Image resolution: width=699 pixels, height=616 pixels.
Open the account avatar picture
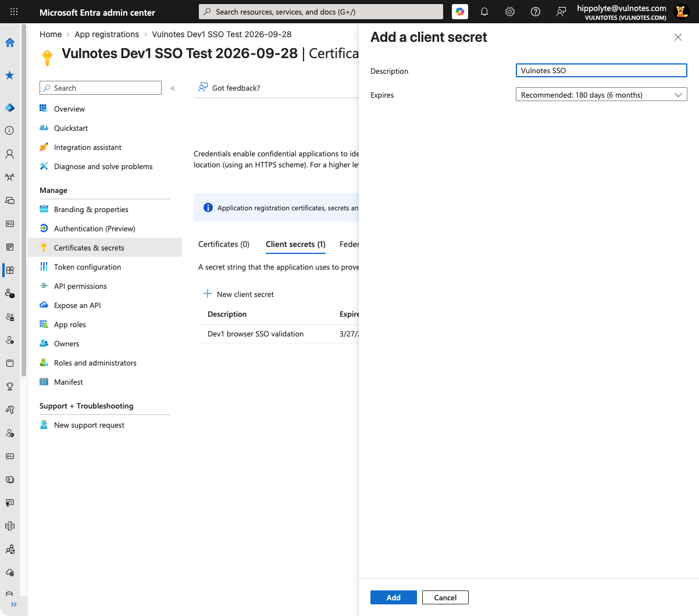pyautogui.click(x=682, y=12)
